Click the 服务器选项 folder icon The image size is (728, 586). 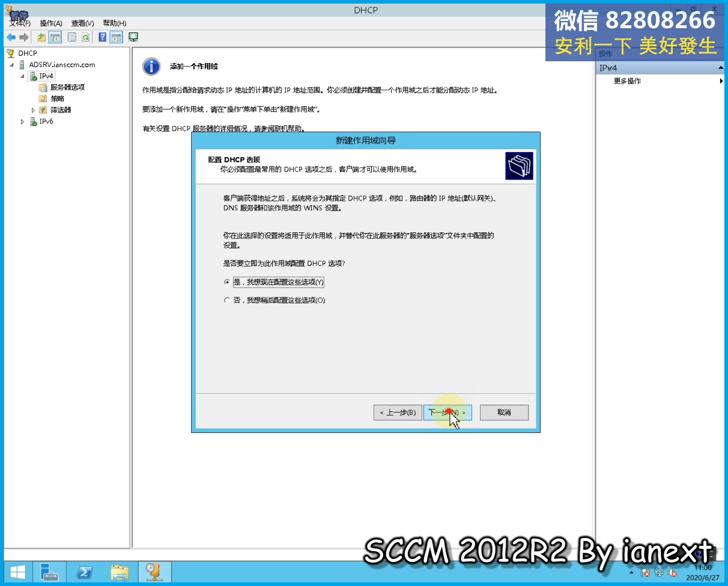tap(43, 88)
